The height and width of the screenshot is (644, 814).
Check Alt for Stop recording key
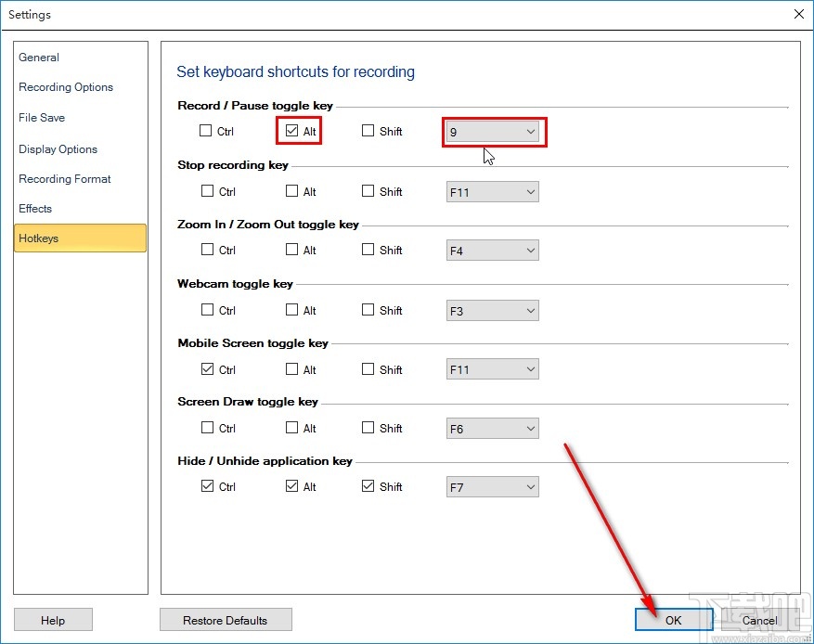point(291,191)
